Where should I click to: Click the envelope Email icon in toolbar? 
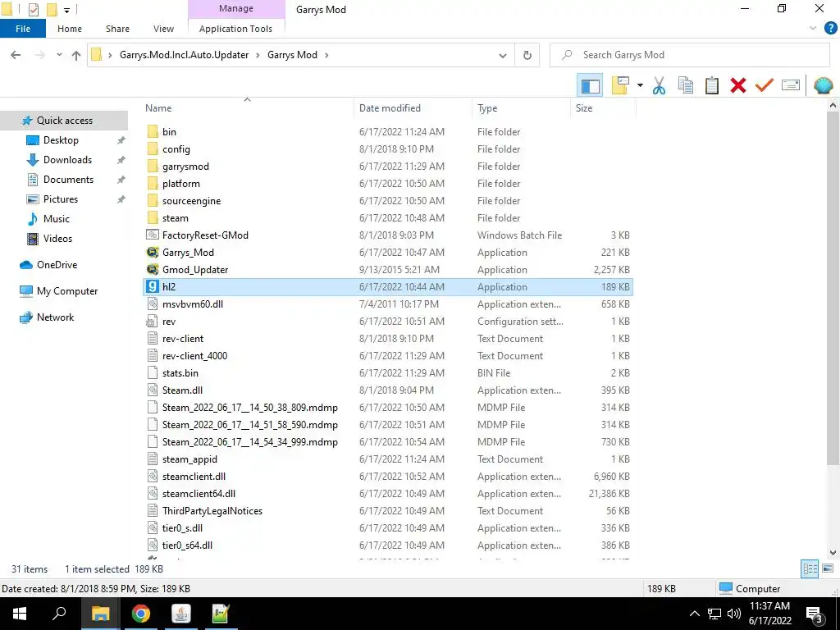pos(791,85)
